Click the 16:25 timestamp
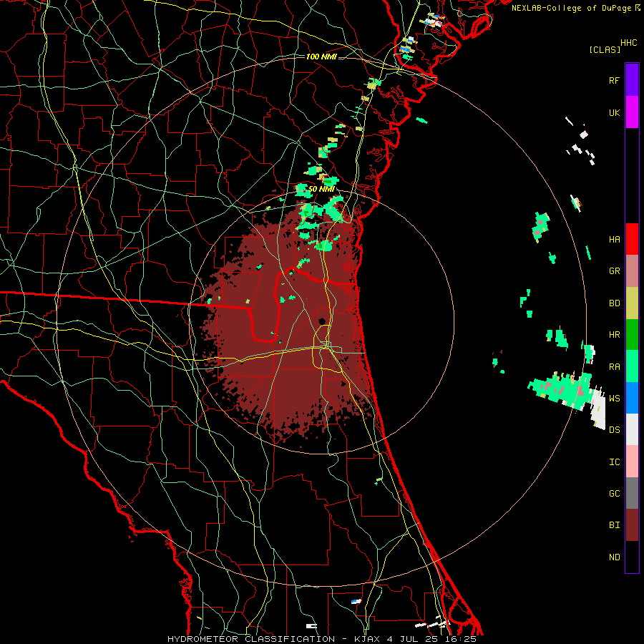The width and height of the screenshot is (644, 644). [x=462, y=639]
